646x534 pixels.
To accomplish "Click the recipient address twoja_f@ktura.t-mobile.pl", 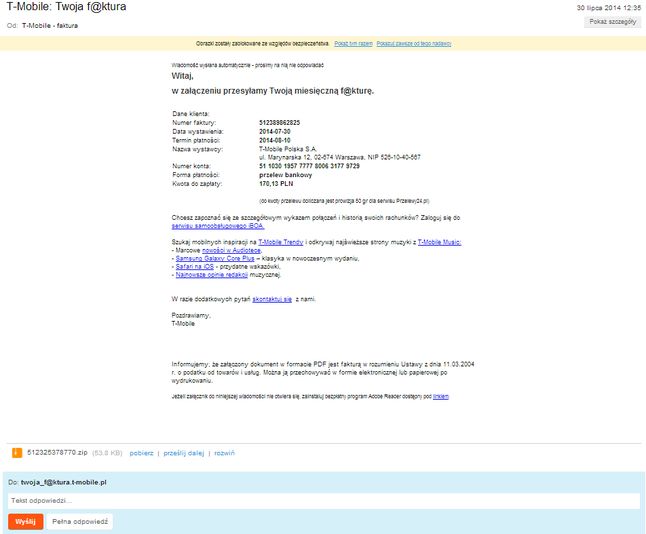I will (63, 482).
